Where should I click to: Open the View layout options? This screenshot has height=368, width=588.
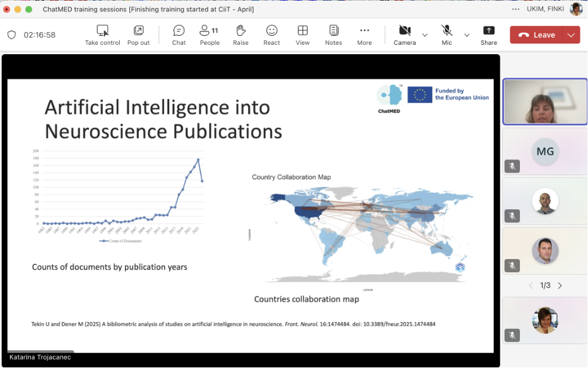pos(303,31)
